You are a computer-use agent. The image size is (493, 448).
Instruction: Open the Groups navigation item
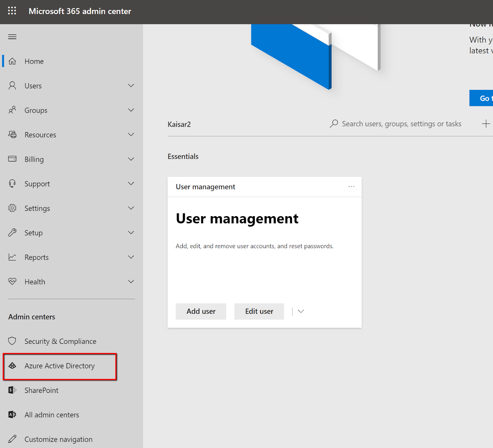71,110
